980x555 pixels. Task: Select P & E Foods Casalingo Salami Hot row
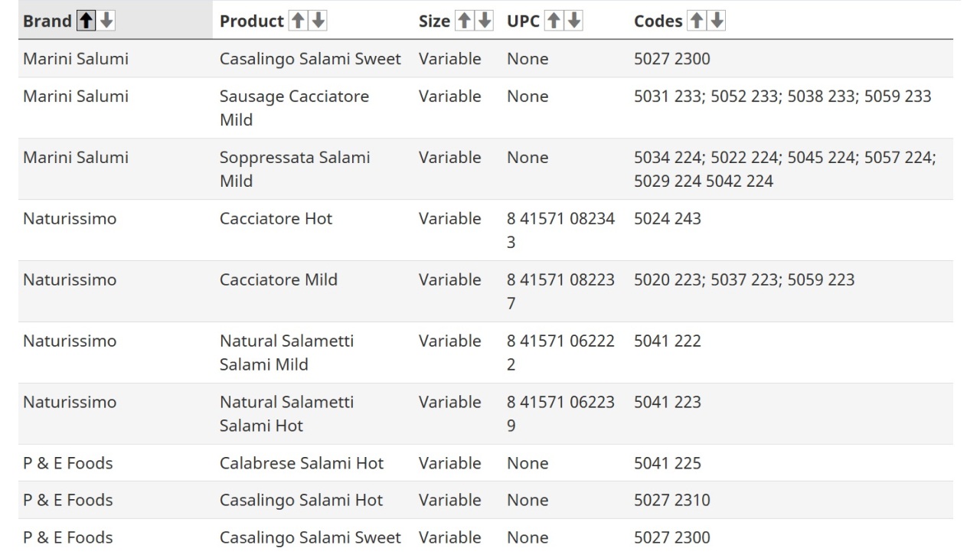[x=486, y=500]
